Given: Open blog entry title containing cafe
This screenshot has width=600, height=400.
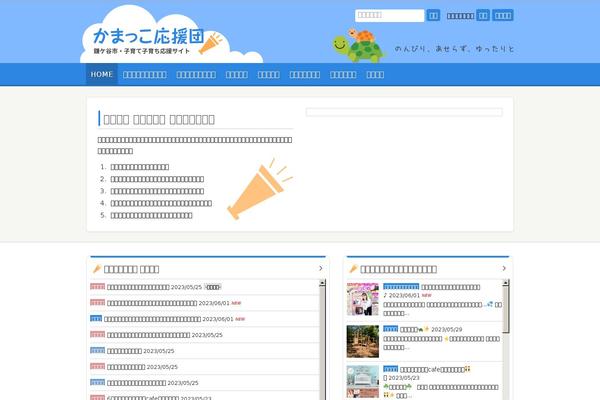Looking at the screenshot, I should pyautogui.click(x=435, y=369).
